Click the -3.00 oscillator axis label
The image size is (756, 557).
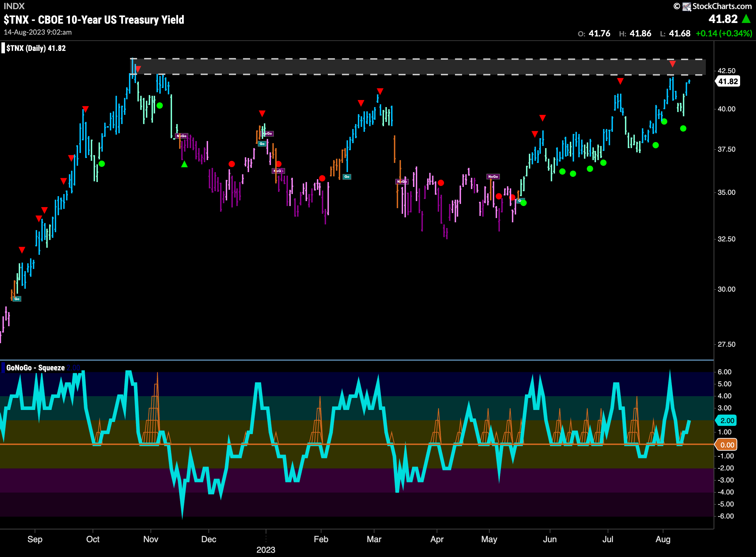pyautogui.click(x=726, y=480)
